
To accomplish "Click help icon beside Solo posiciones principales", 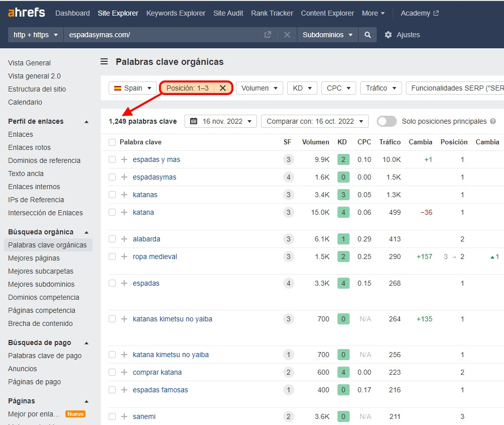I will [x=493, y=121].
